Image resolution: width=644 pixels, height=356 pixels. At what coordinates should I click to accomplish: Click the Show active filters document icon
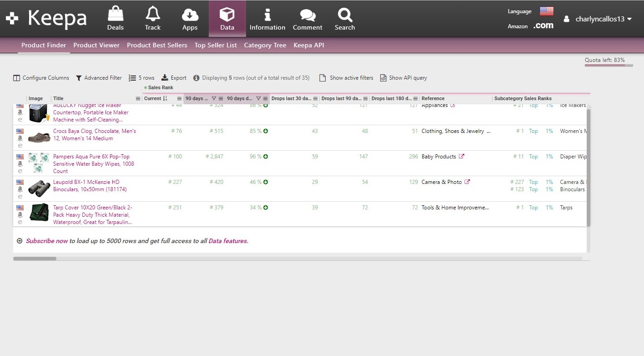pyautogui.click(x=322, y=78)
